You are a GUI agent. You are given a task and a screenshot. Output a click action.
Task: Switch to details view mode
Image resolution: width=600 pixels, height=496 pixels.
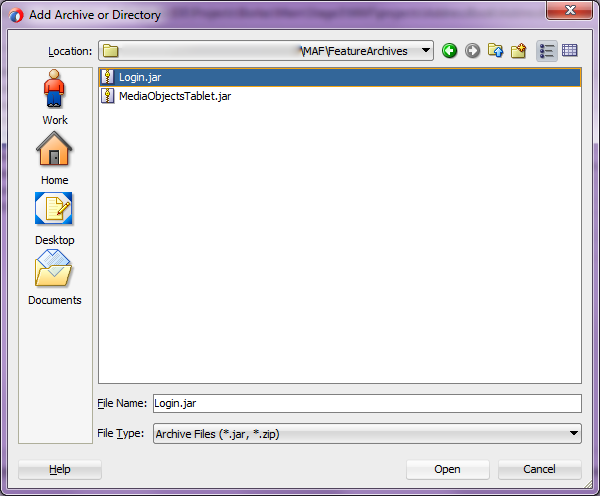point(569,51)
